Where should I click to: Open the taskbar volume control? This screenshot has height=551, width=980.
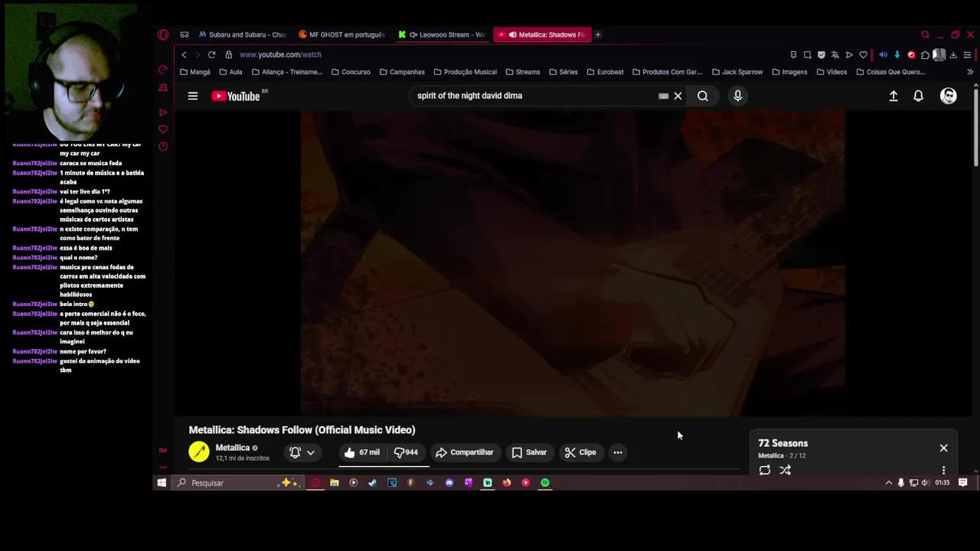click(926, 483)
